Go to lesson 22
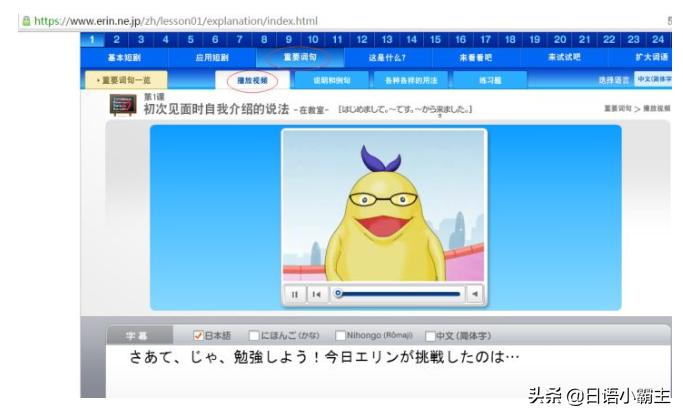683x417 pixels. click(609, 40)
